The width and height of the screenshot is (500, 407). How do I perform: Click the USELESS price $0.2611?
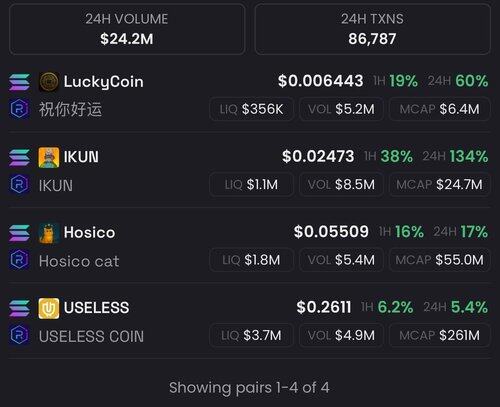pyautogui.click(x=324, y=307)
